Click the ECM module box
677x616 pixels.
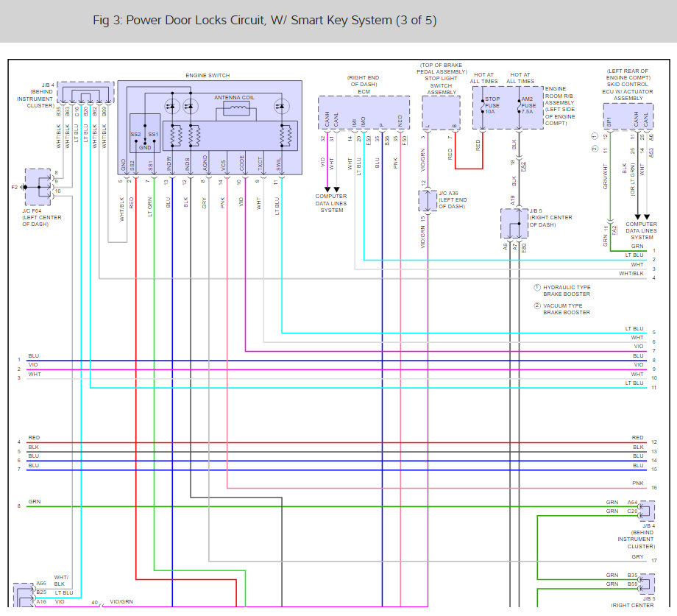[x=364, y=112]
